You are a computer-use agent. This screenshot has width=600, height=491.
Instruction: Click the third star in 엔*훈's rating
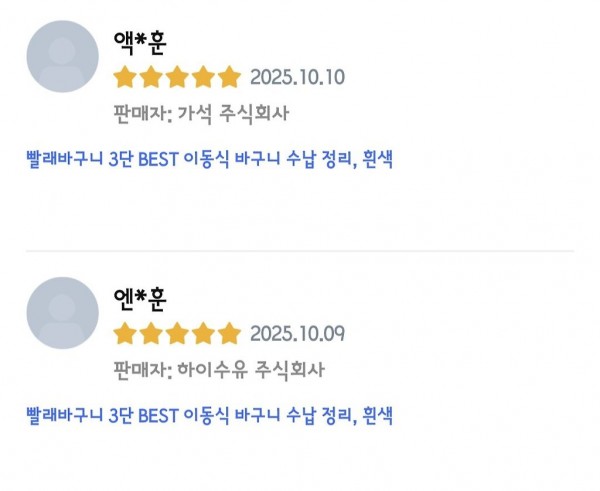[x=177, y=333]
